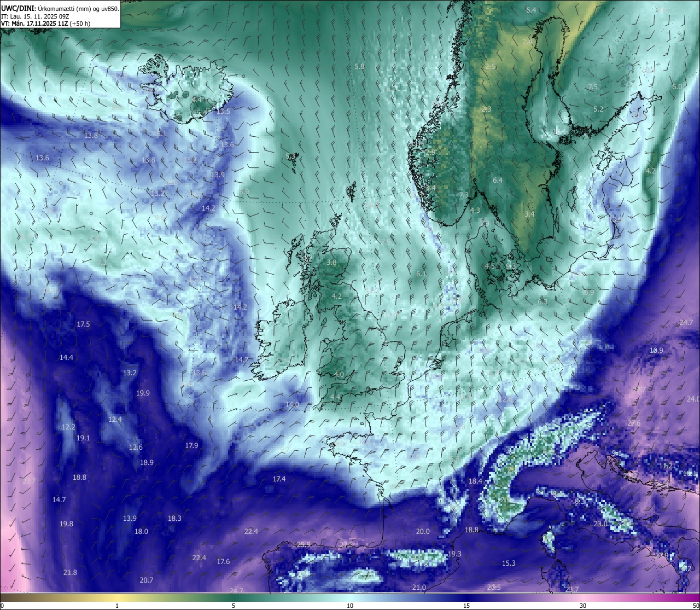Select the 15.3 value label

509,563
